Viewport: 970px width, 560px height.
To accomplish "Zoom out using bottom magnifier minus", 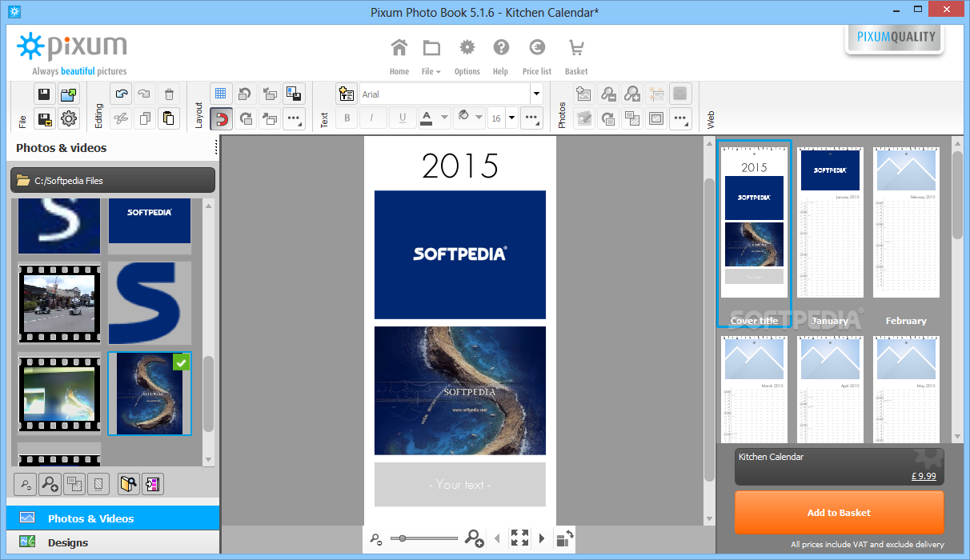I will (375, 540).
